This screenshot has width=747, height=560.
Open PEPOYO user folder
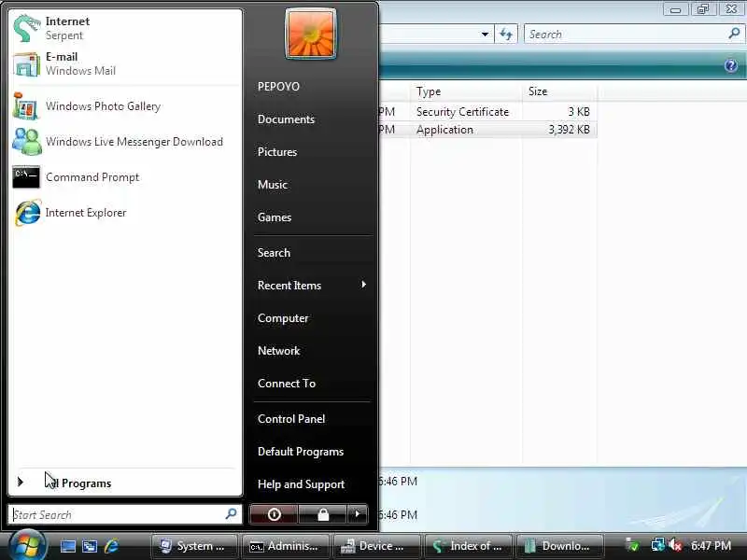(x=278, y=87)
